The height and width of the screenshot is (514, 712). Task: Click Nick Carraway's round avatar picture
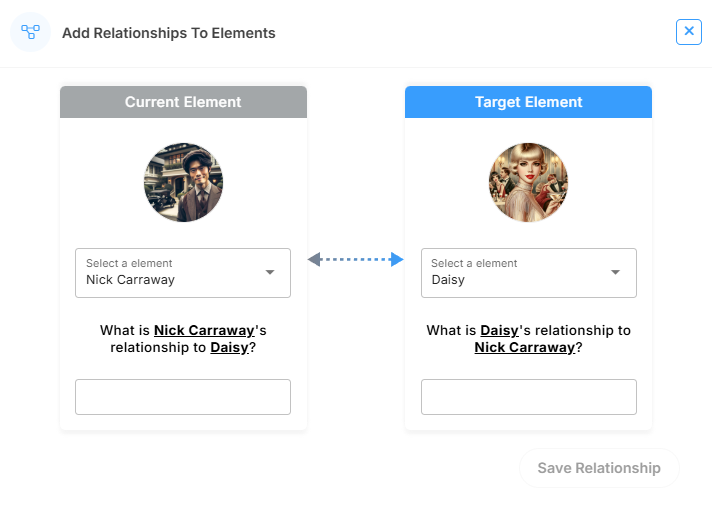point(183,181)
